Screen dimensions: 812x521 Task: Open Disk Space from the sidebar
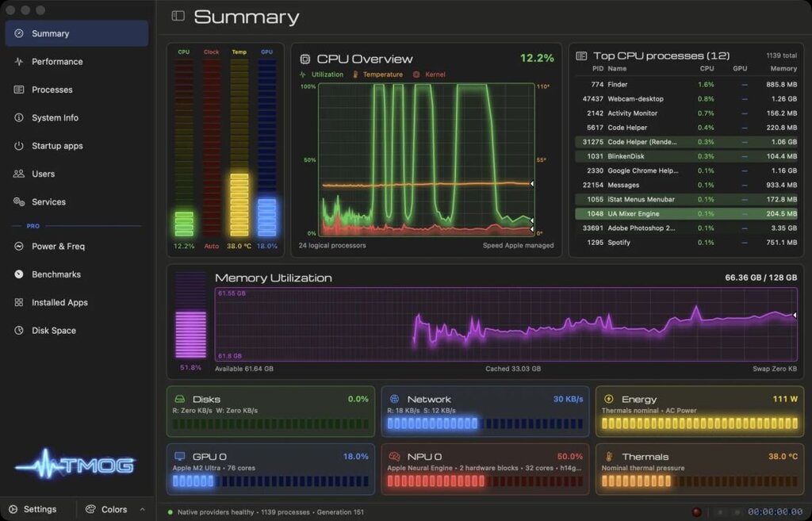point(77,331)
